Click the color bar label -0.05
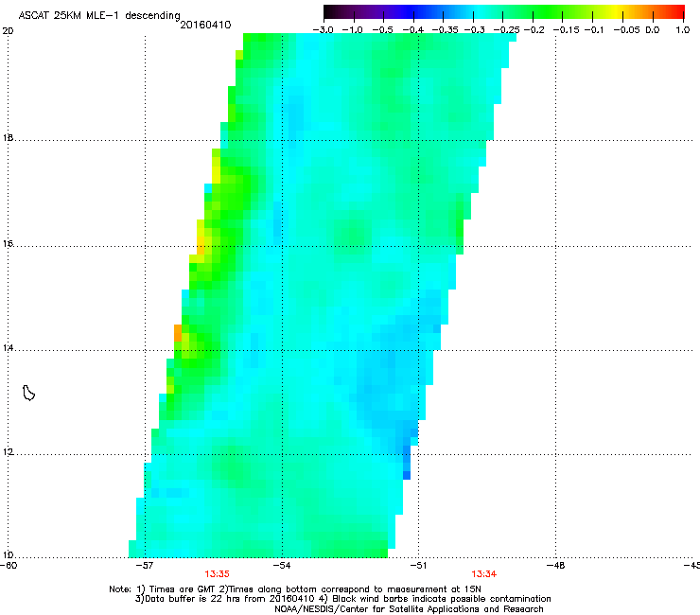 pos(626,30)
